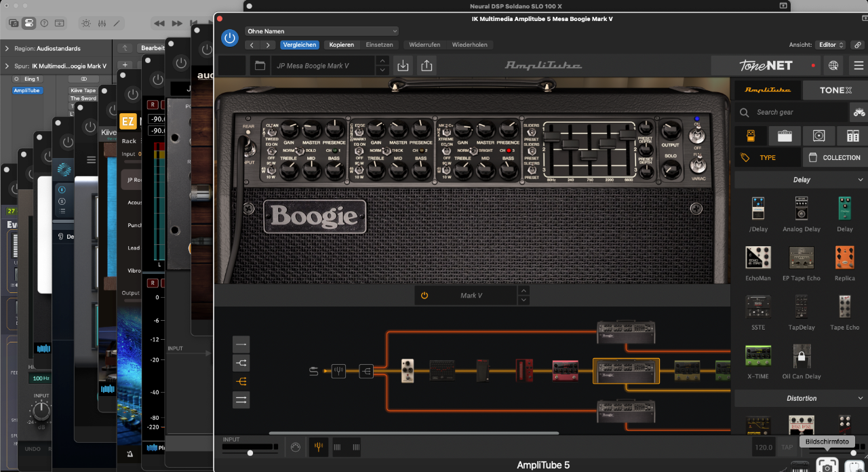The height and width of the screenshot is (472, 868).
Task: Adjust the INPUT level slider
Action: pos(250,452)
